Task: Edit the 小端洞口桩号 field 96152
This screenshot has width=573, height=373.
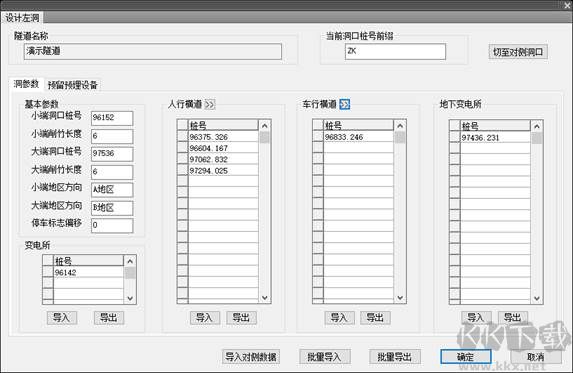Action: 112,118
